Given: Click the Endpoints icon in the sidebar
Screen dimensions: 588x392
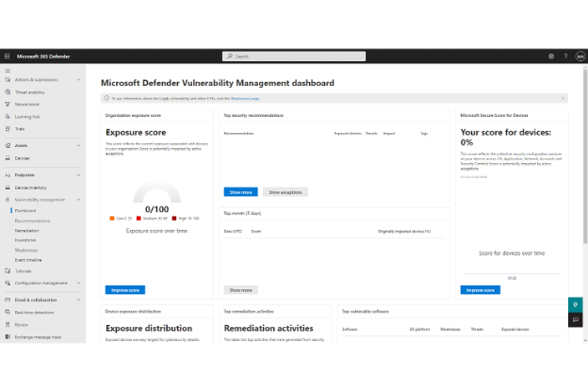Looking at the screenshot, I should pyautogui.click(x=8, y=175).
